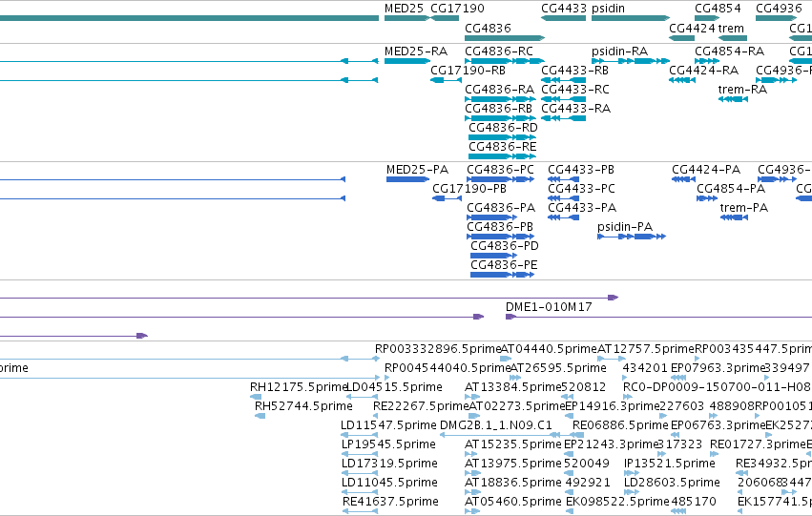This screenshot has height=516, width=812.
Task: Select protein CG4854-PA
Action: pos(707,198)
